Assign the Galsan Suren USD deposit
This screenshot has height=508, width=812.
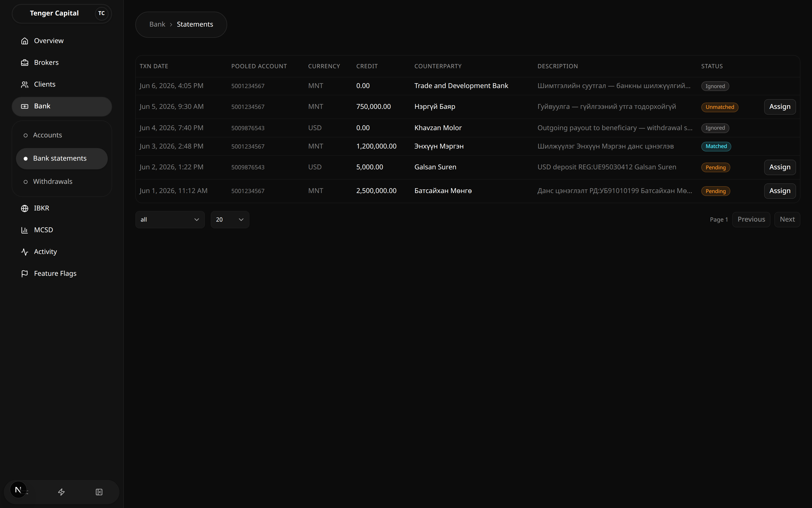pyautogui.click(x=780, y=167)
